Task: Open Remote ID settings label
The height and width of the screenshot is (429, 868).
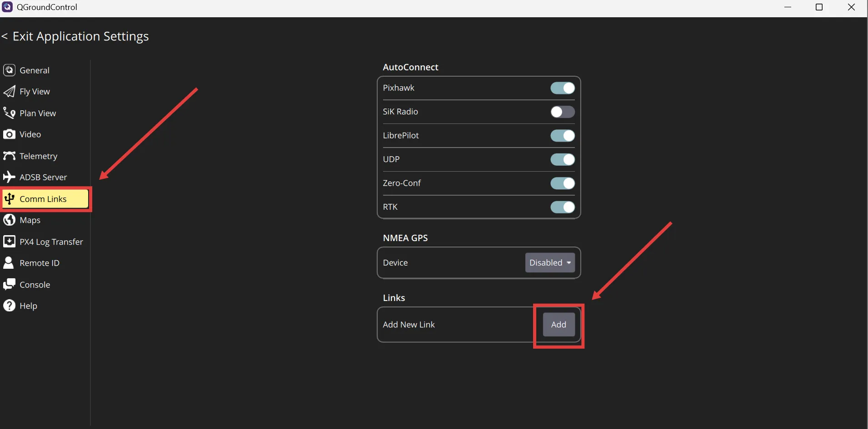Action: 40,263
